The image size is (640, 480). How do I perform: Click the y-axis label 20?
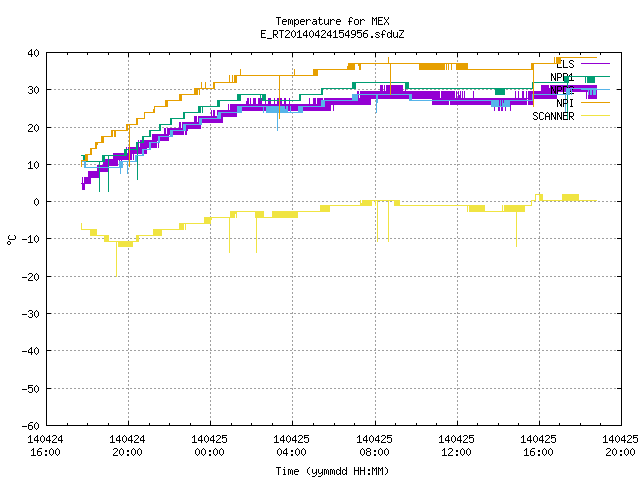(33, 128)
